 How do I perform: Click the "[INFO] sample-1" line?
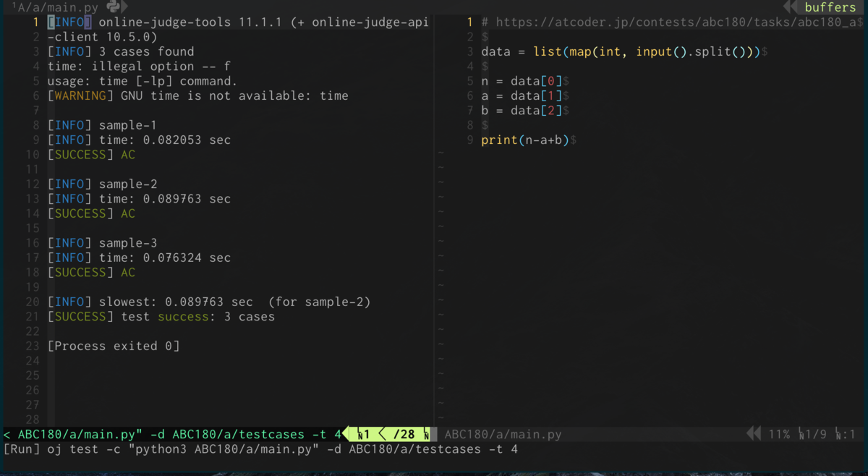[102, 125]
